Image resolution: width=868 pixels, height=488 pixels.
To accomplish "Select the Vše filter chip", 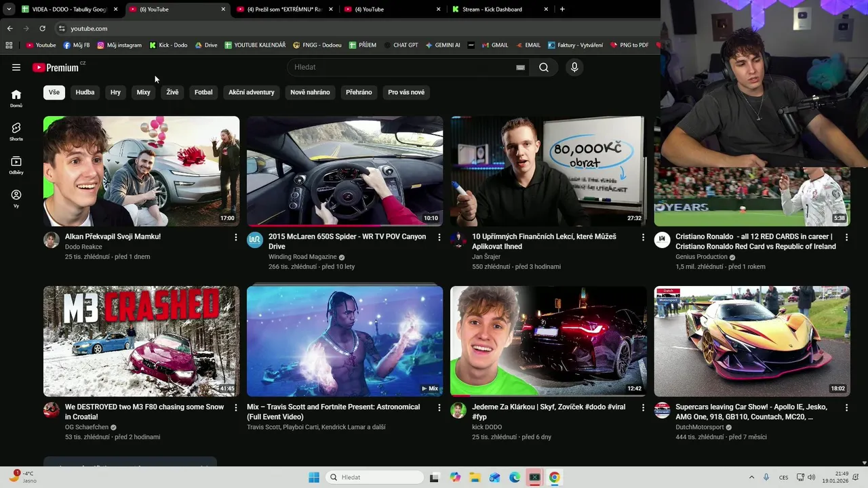I will coord(54,92).
